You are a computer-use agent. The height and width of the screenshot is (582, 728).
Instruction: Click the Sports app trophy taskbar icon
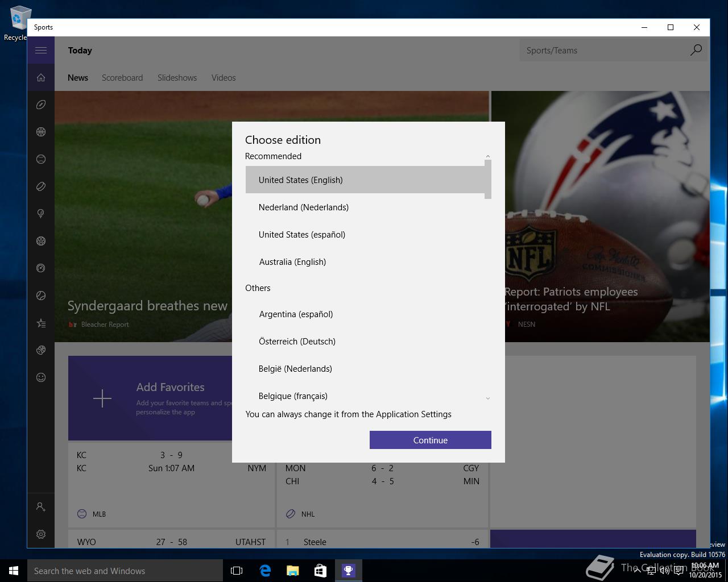(348, 571)
